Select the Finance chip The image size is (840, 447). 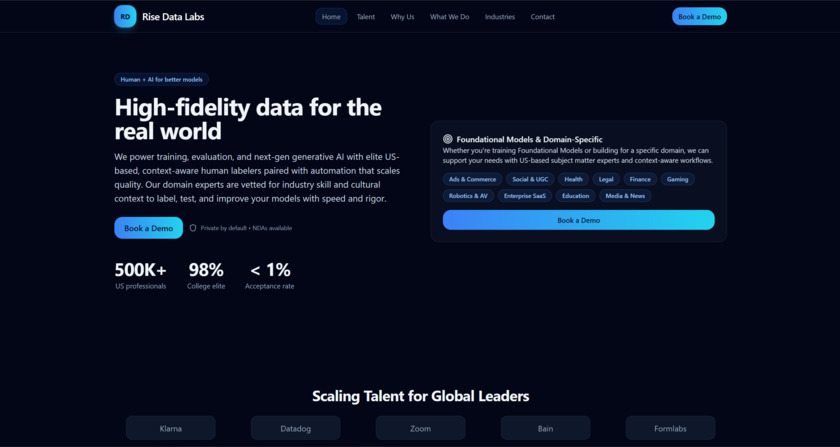click(x=640, y=179)
